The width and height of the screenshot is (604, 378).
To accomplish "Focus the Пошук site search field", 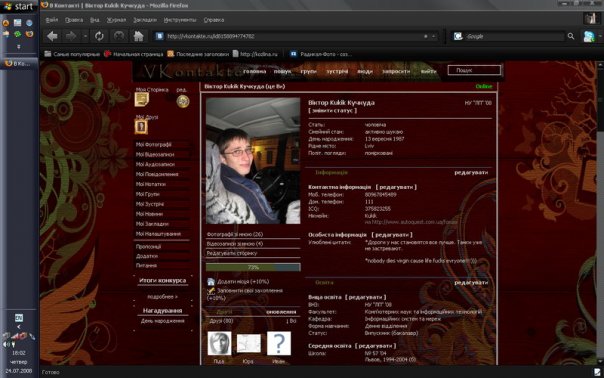I will (474, 70).
